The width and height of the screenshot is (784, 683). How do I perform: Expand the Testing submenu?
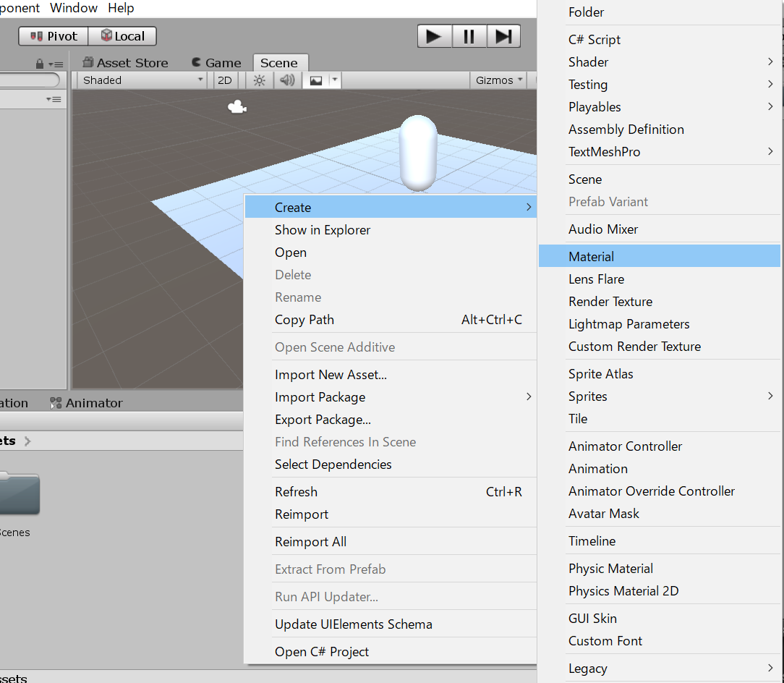click(660, 85)
